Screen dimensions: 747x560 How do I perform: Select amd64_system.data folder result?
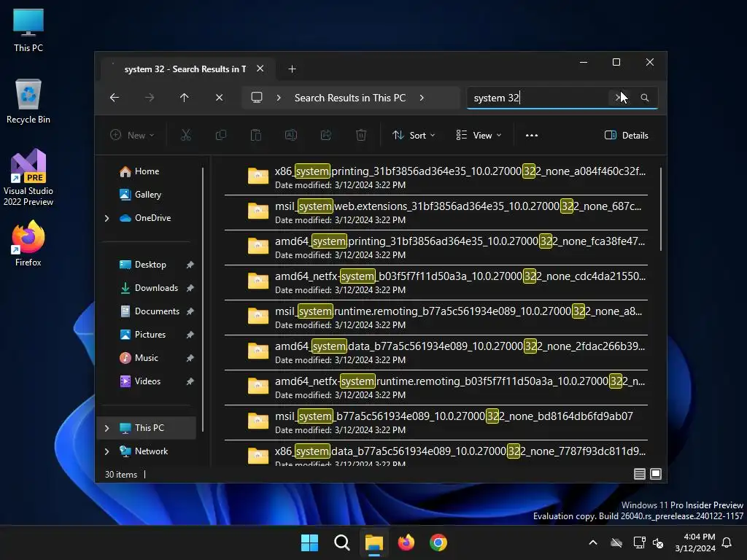coord(436,352)
